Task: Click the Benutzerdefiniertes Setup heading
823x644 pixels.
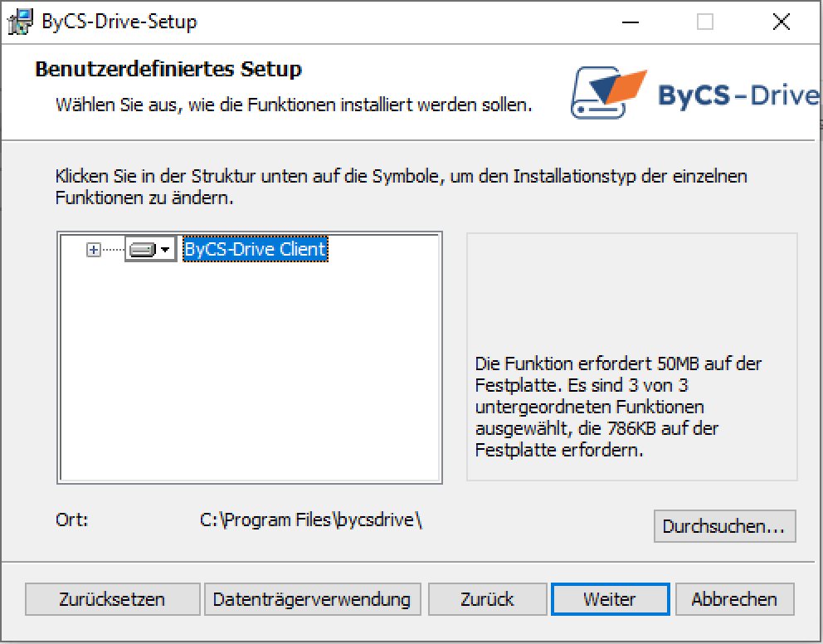Action: [x=168, y=69]
